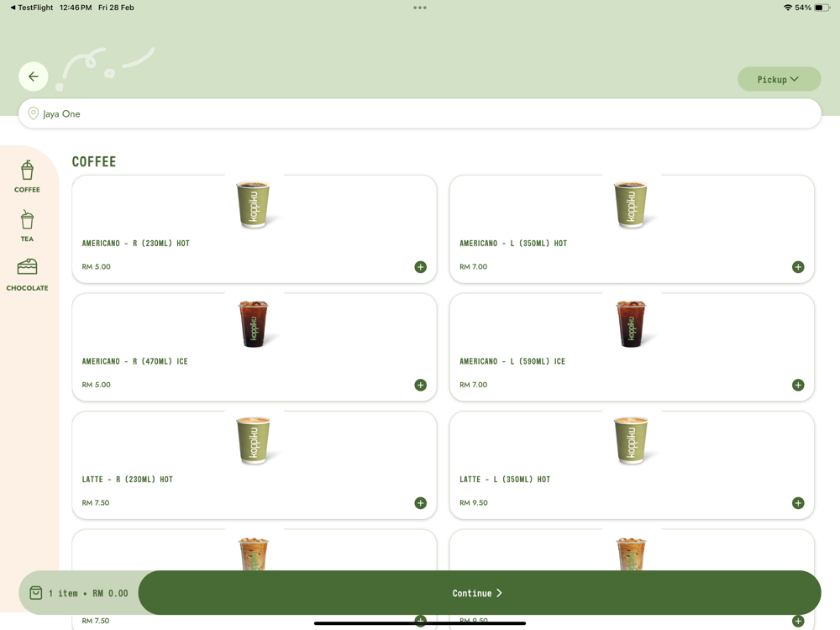The height and width of the screenshot is (630, 840).
Task: Open Latte R (230ML) Hot cup image
Action: tap(255, 440)
